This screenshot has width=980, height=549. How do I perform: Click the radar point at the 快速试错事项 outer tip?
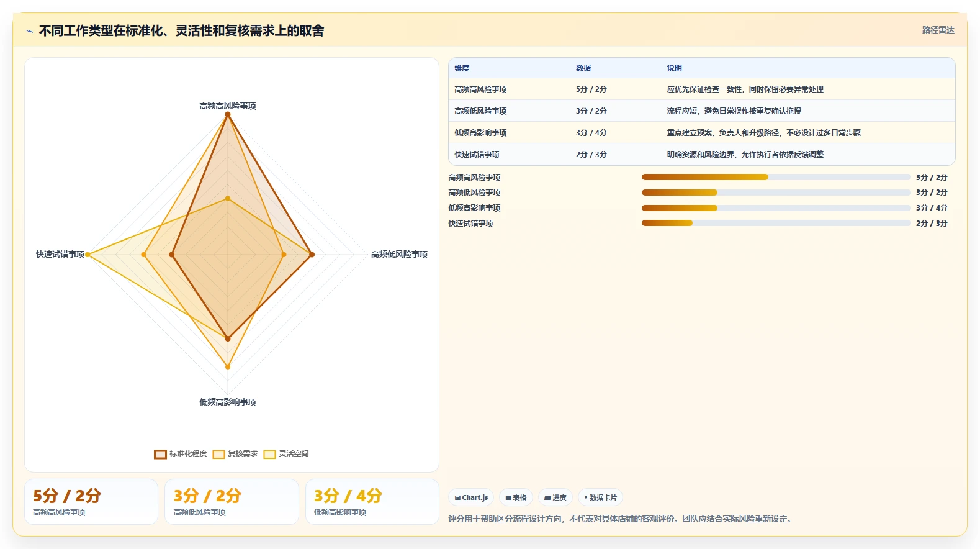coord(88,255)
